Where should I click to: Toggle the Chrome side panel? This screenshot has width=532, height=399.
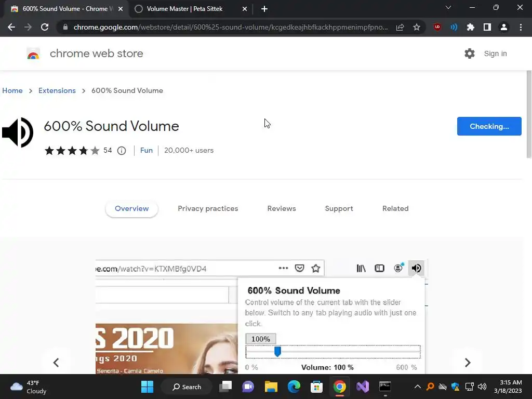point(487,27)
